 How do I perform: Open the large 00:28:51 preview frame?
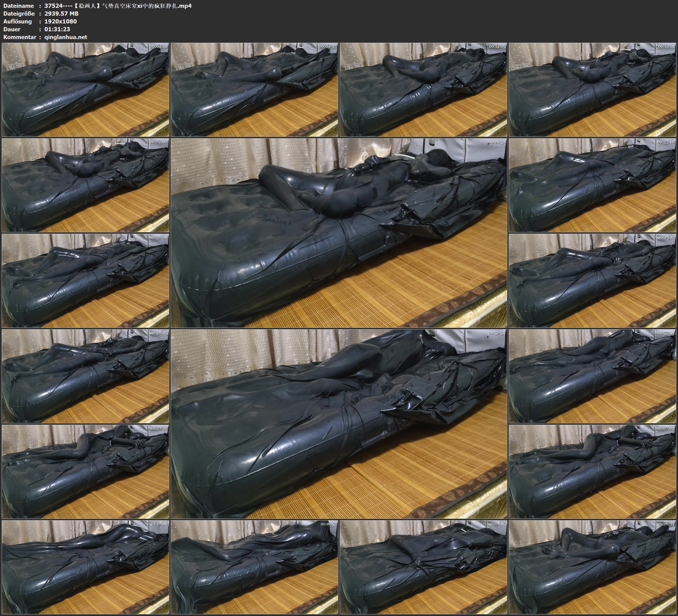point(339,233)
